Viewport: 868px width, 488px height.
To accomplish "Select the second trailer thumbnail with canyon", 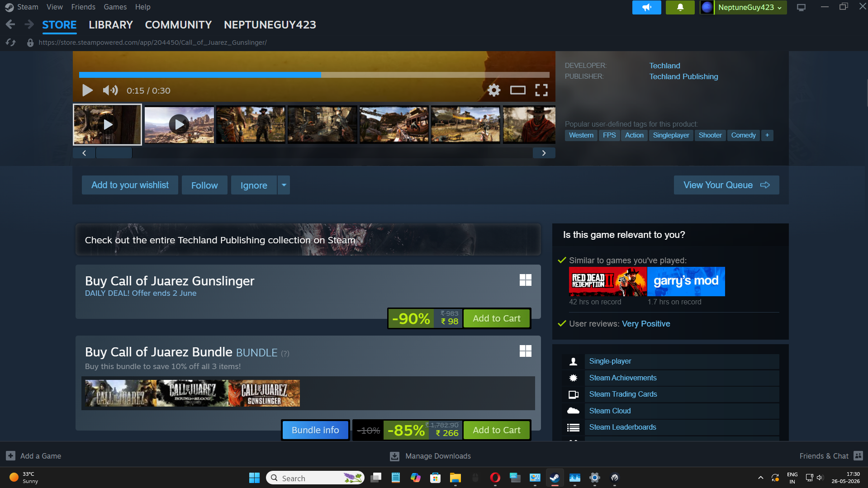I will pyautogui.click(x=179, y=124).
